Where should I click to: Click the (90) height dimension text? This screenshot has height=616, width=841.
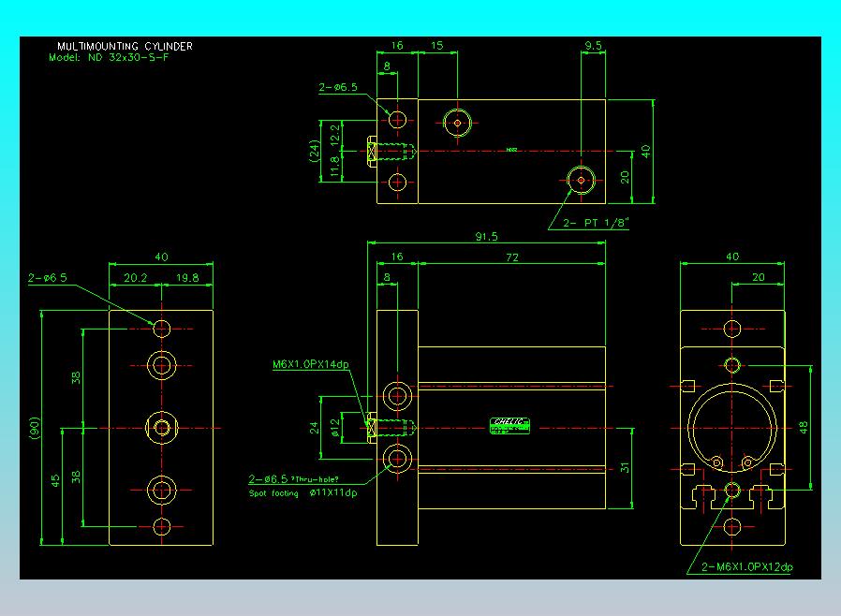[x=35, y=429]
